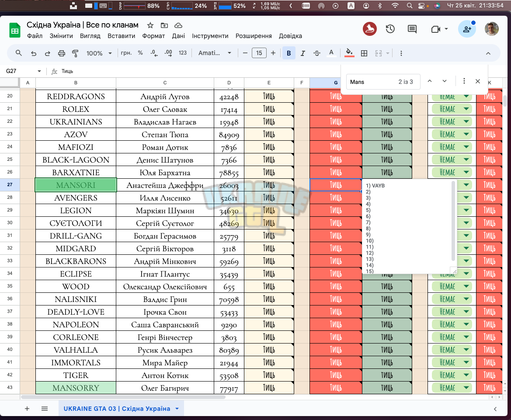Open text color picker
The width and height of the screenshot is (511, 420).
[x=331, y=53]
